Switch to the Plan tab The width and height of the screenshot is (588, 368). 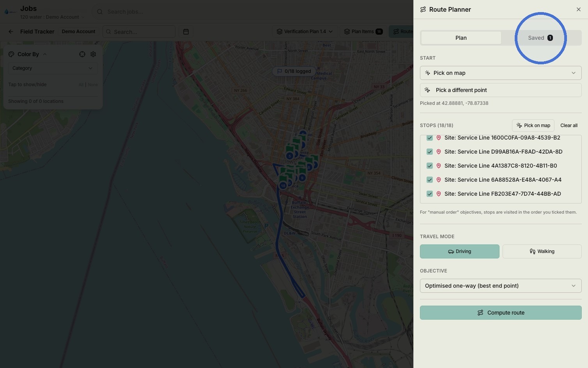tap(461, 38)
